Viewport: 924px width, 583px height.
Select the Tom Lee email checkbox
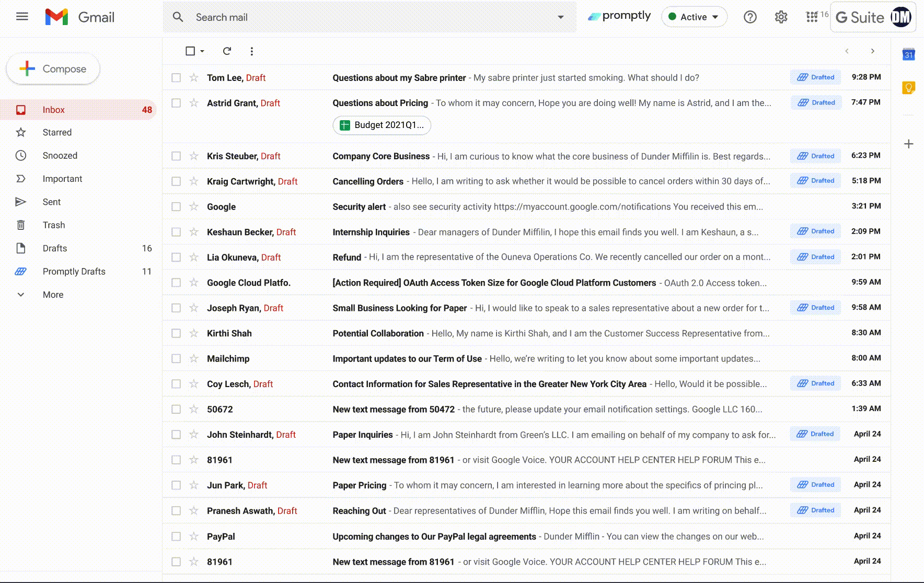point(176,78)
